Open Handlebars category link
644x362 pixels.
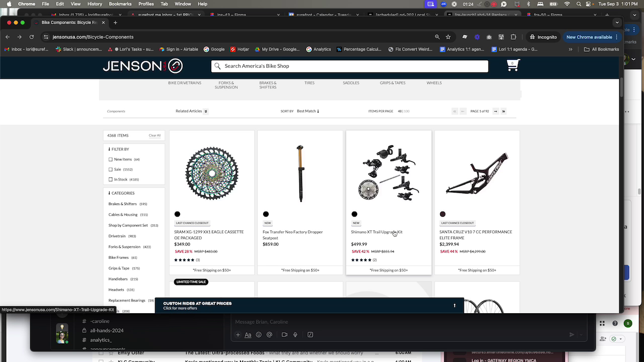119,279
